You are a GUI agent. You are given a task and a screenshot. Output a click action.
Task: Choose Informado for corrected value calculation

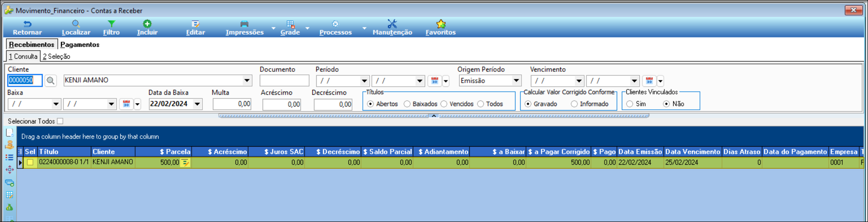point(574,104)
